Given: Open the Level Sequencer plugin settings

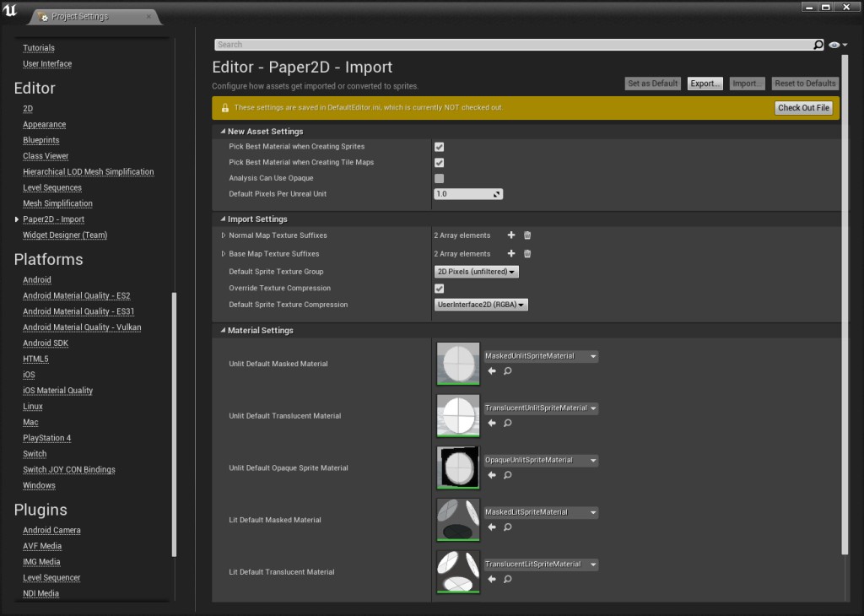Looking at the screenshot, I should click(x=51, y=578).
